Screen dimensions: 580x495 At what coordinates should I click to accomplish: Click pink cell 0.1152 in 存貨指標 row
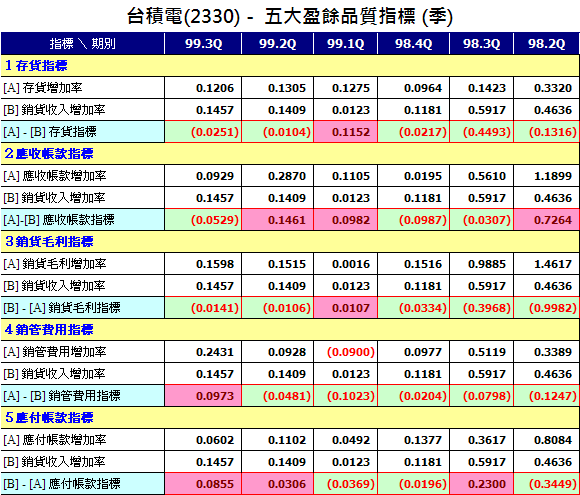pos(345,132)
